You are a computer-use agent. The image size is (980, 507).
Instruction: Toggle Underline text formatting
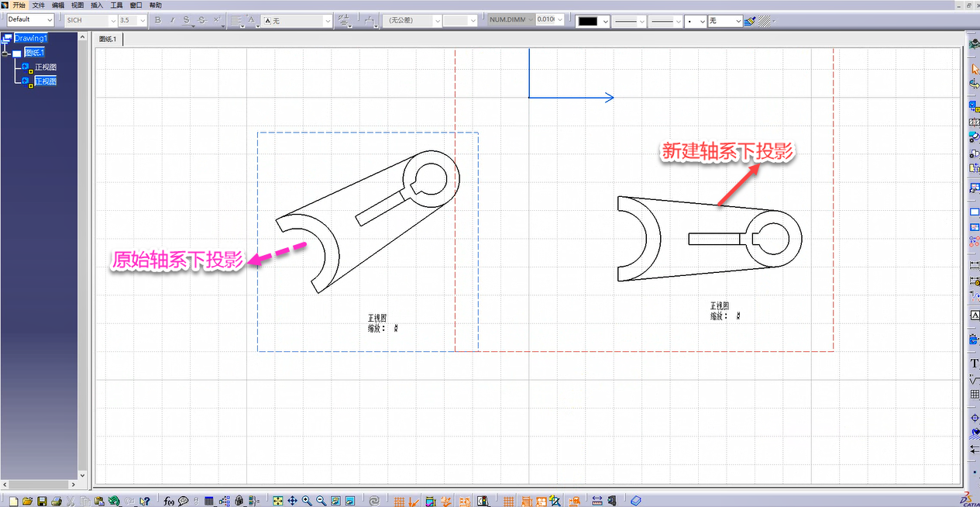pos(186,20)
